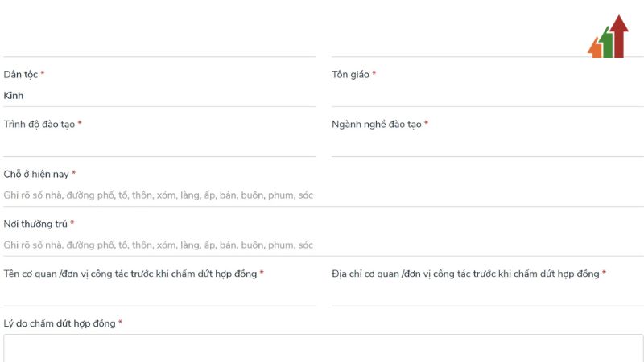Click the Chỗ ở hiện nay address field
Screen dimensions: 644x362
pos(159,195)
